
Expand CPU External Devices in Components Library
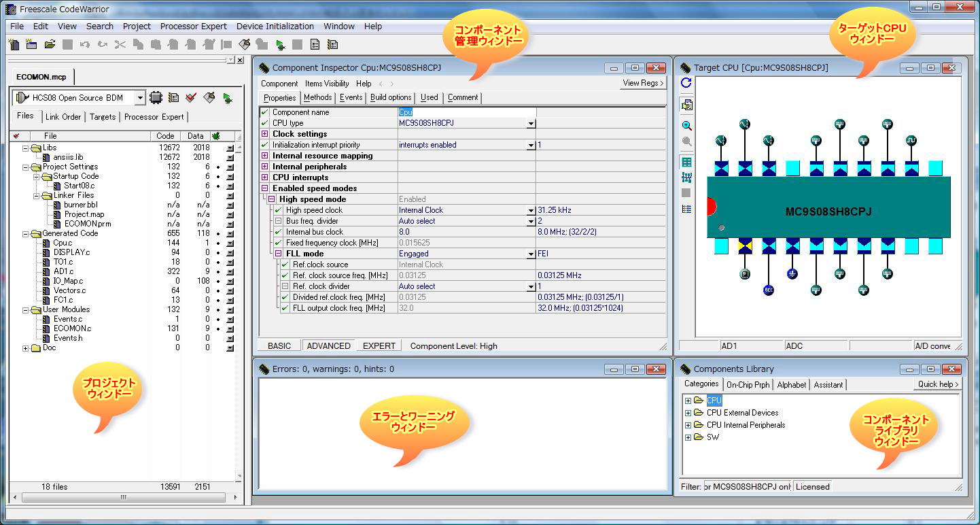[688, 413]
